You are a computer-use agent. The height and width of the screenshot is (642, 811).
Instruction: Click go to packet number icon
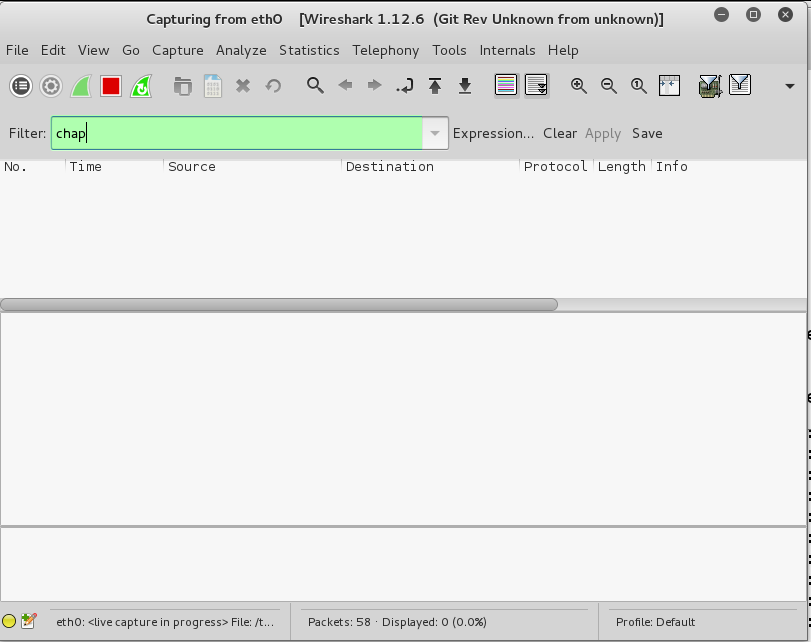click(x=404, y=85)
